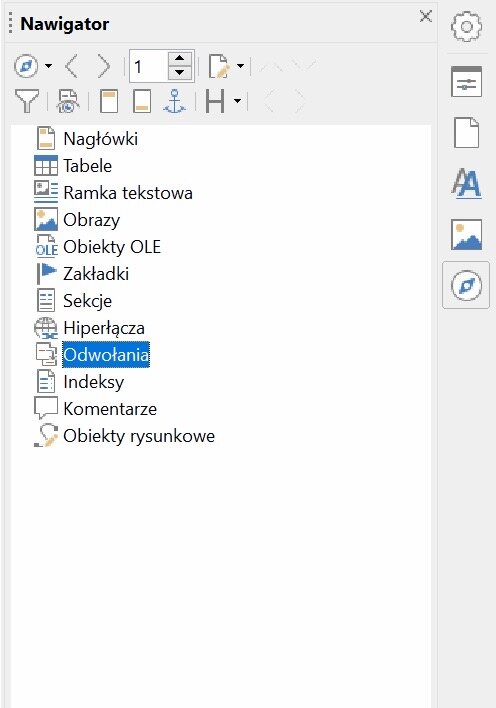Open the sidebar Gallery deck
This screenshot has height=708, width=496.
click(x=466, y=234)
